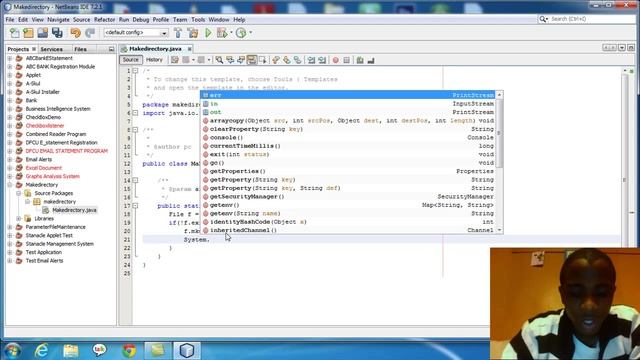This screenshot has height=360, width=640.
Task: Open the Profile Project dropdown arrow
Action: tap(250, 33)
